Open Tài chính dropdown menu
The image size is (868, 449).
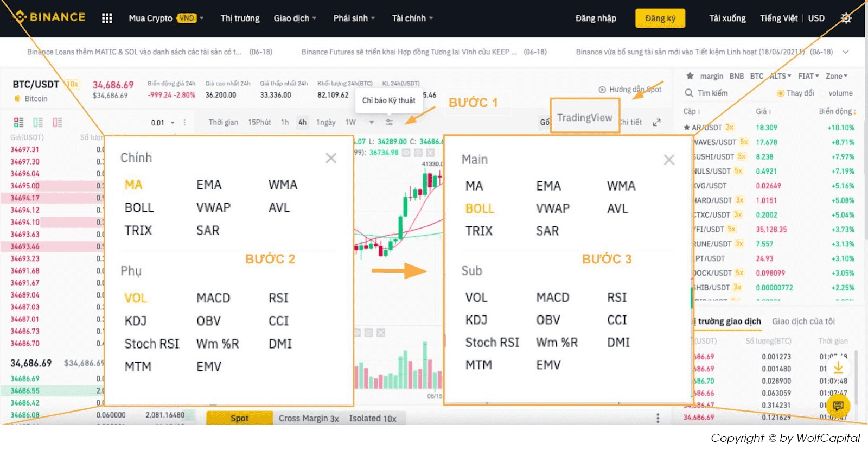[x=413, y=18]
